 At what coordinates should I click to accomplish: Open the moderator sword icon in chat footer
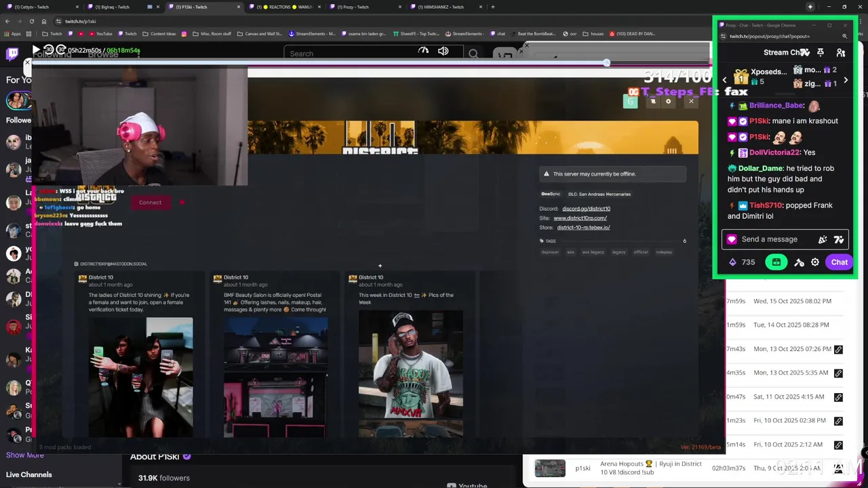click(799, 262)
